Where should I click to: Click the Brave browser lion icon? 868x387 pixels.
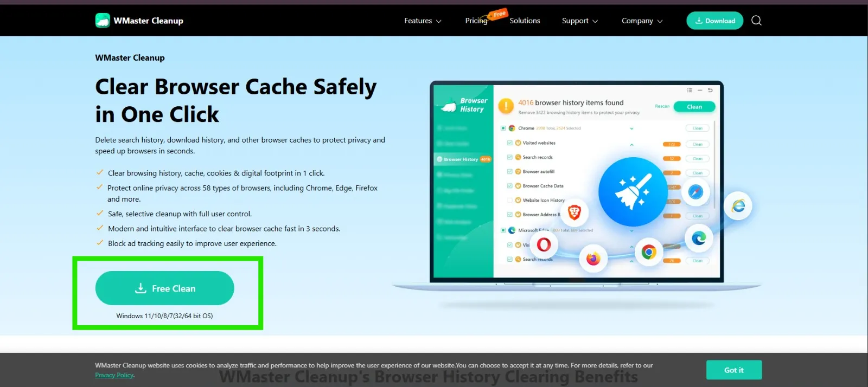574,212
